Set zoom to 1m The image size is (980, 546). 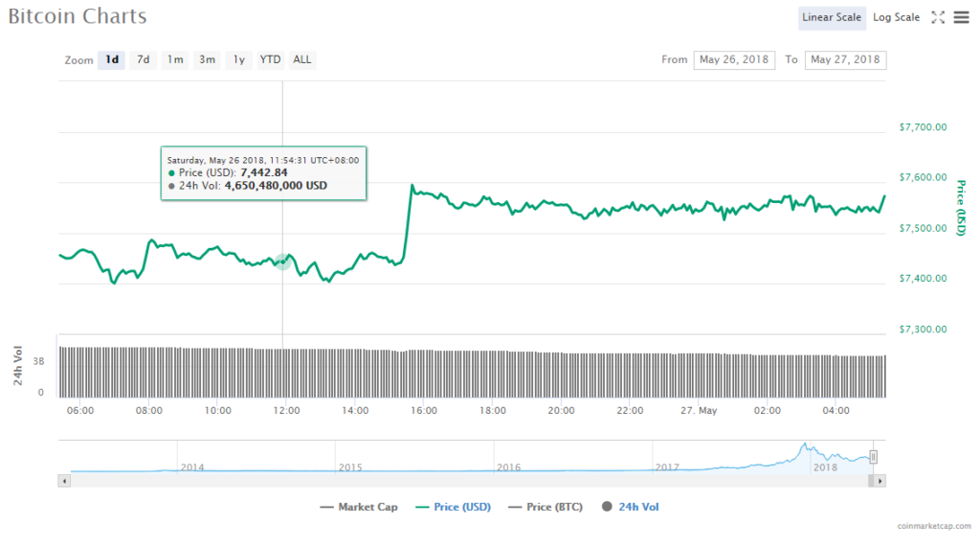click(174, 59)
